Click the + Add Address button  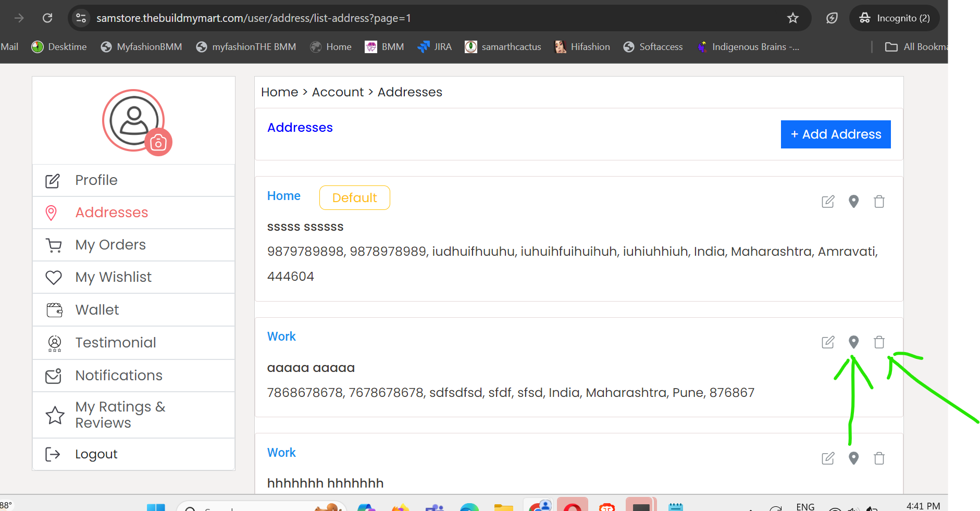click(x=836, y=134)
